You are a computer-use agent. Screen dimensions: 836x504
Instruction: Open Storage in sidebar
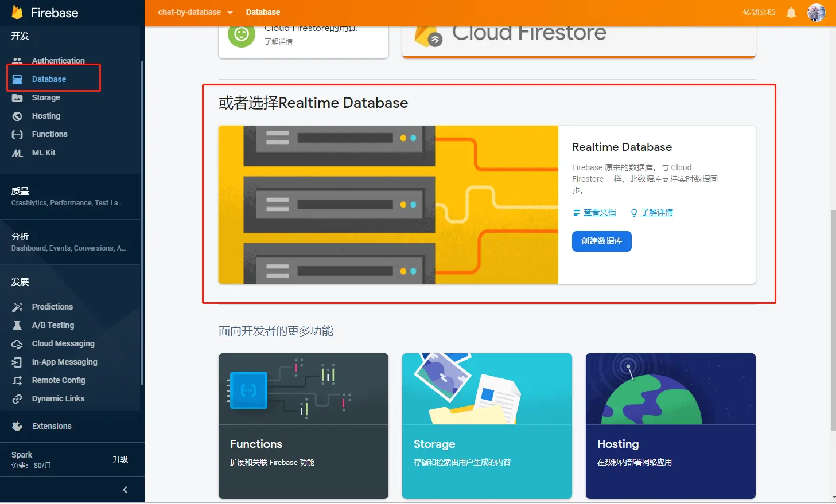click(x=46, y=97)
